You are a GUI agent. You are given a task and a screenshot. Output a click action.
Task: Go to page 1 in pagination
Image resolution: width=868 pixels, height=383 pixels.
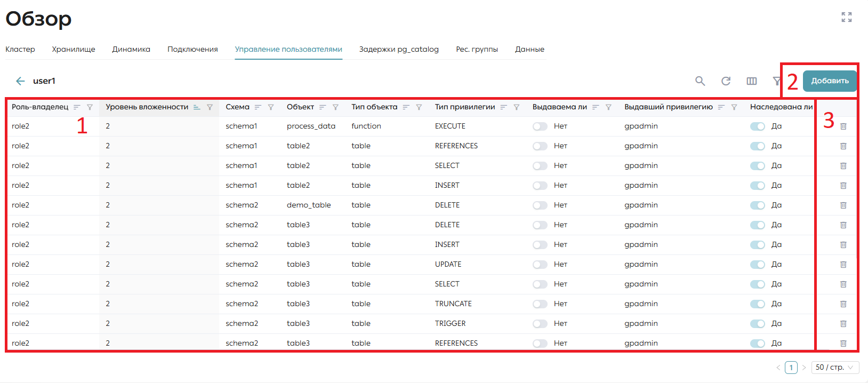point(791,368)
